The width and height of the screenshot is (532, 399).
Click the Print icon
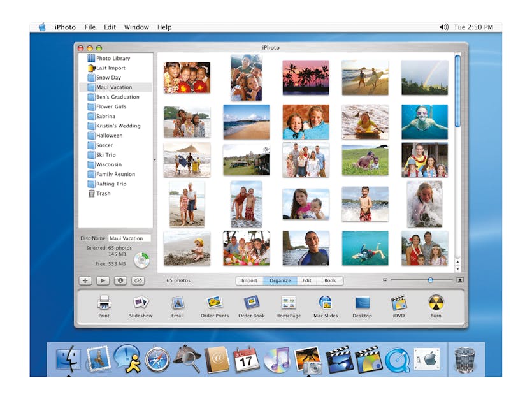pos(104,303)
